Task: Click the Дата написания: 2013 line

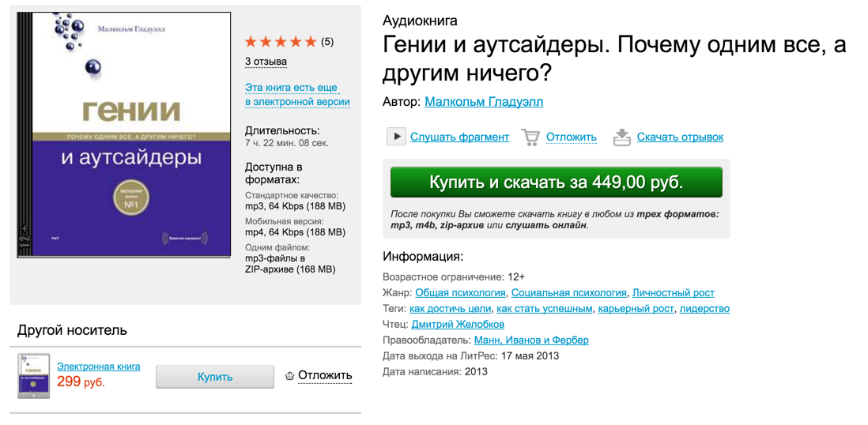Action: (435, 371)
